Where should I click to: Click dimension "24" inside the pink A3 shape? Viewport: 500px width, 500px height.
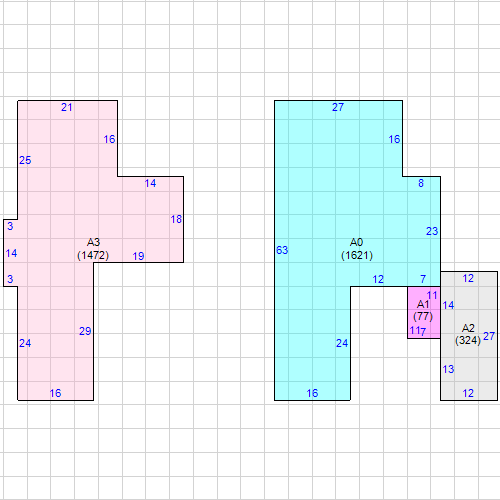coord(25,343)
